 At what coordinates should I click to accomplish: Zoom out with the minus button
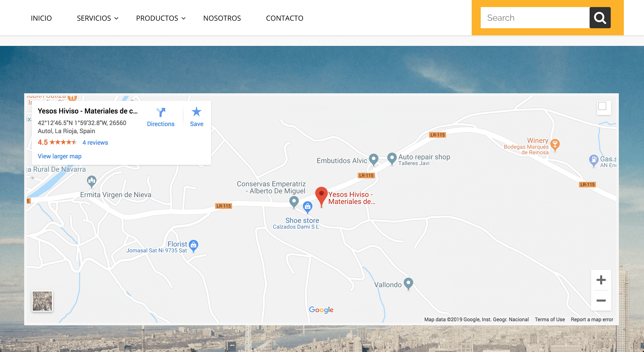coord(601,300)
